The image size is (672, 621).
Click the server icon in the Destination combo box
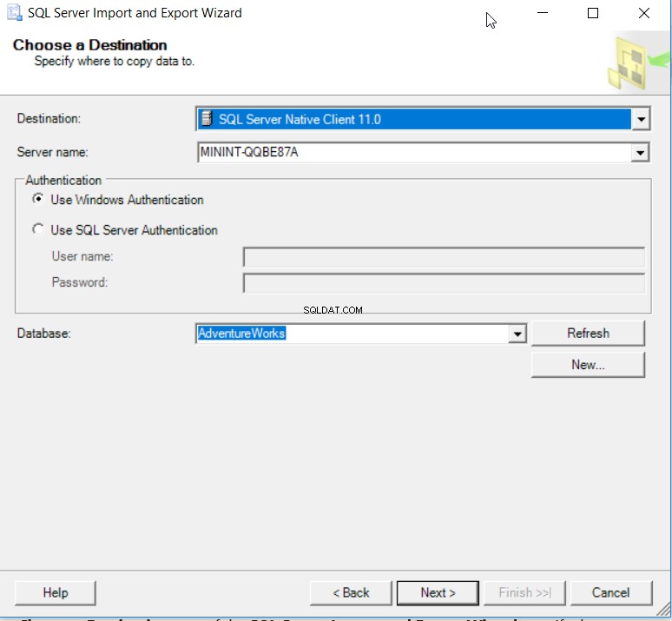[207, 118]
